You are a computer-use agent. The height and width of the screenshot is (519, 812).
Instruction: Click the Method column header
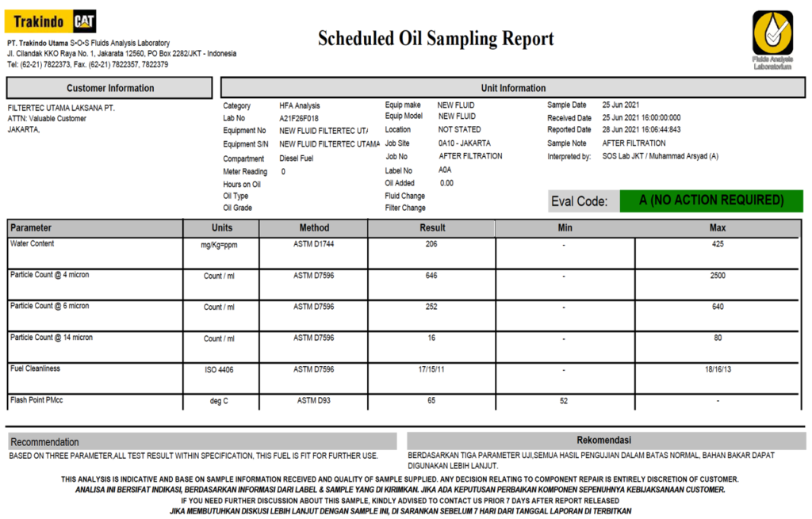[x=314, y=227]
